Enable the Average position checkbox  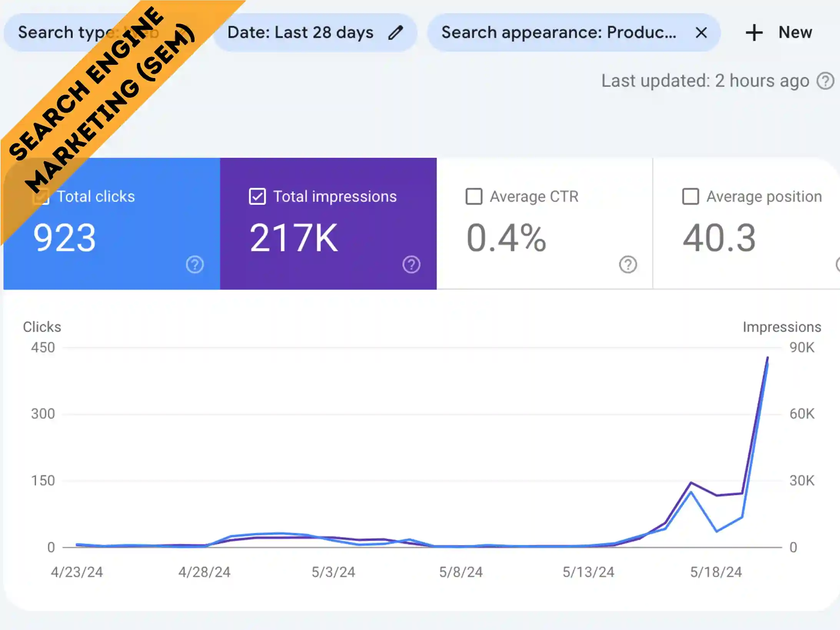tap(690, 197)
